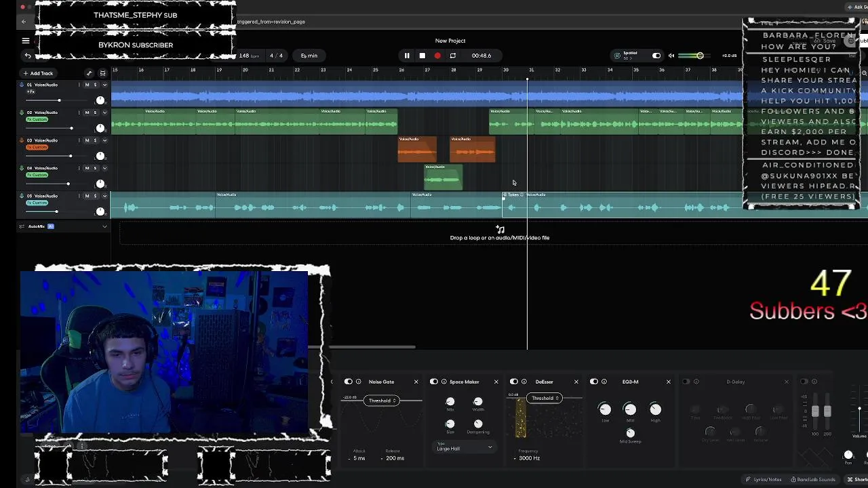Image resolution: width=868 pixels, height=488 pixels.
Task: Close the EQ3-M effect
Action: [668, 382]
